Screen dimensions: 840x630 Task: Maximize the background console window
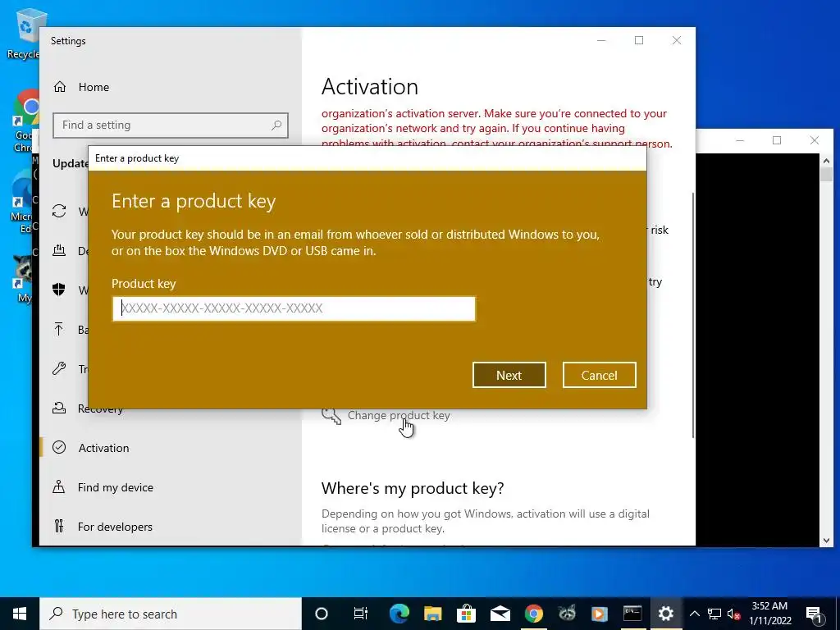pyautogui.click(x=777, y=140)
